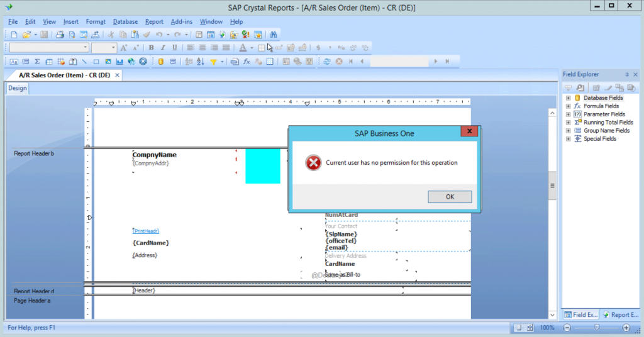The width and height of the screenshot is (644, 337).
Task: Insert a text object
Action: [x=14, y=62]
